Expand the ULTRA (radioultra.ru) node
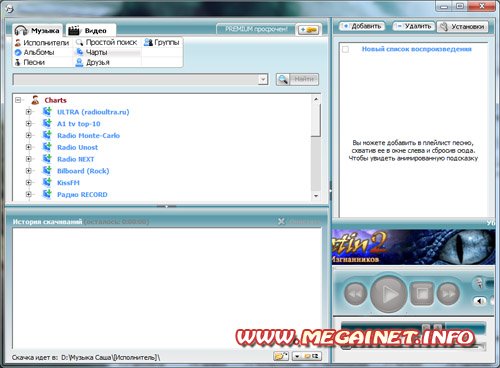500x368 pixels. click(29, 112)
